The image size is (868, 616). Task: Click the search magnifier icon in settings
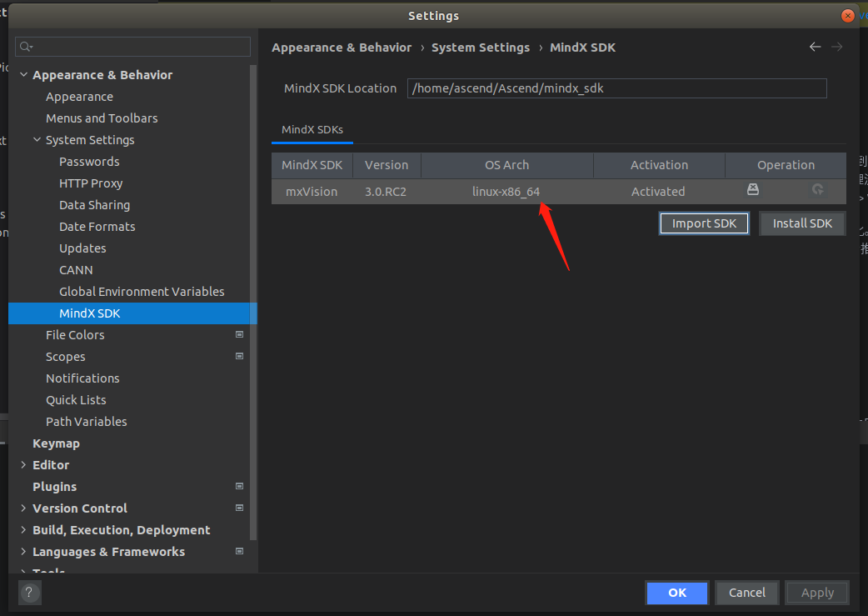pos(27,47)
